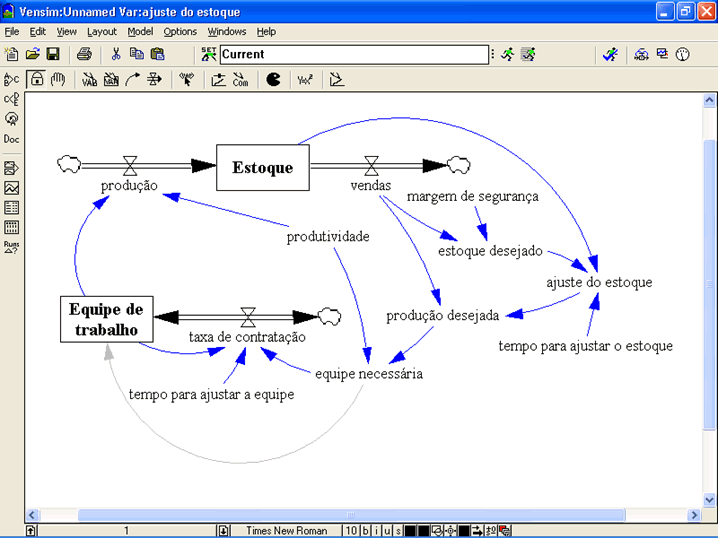Click the Print icon in toolbar
Image resolution: width=719 pixels, height=539 pixels.
pyautogui.click(x=85, y=54)
